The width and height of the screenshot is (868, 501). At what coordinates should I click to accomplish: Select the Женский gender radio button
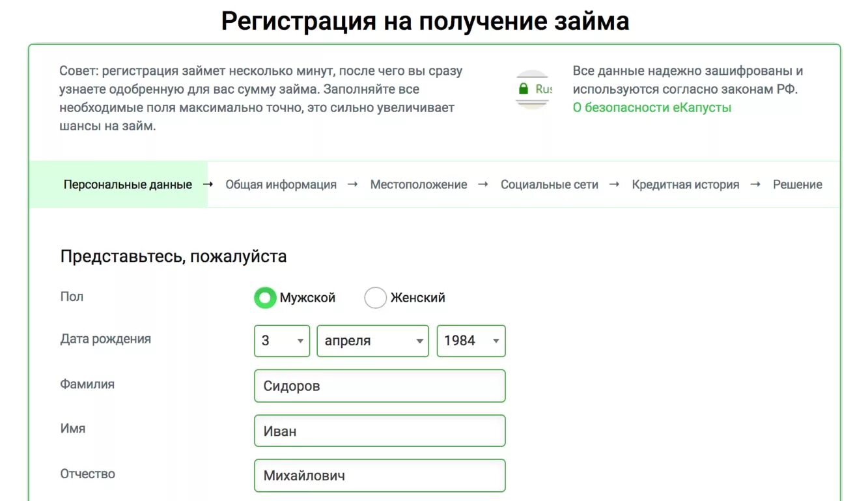click(x=375, y=298)
